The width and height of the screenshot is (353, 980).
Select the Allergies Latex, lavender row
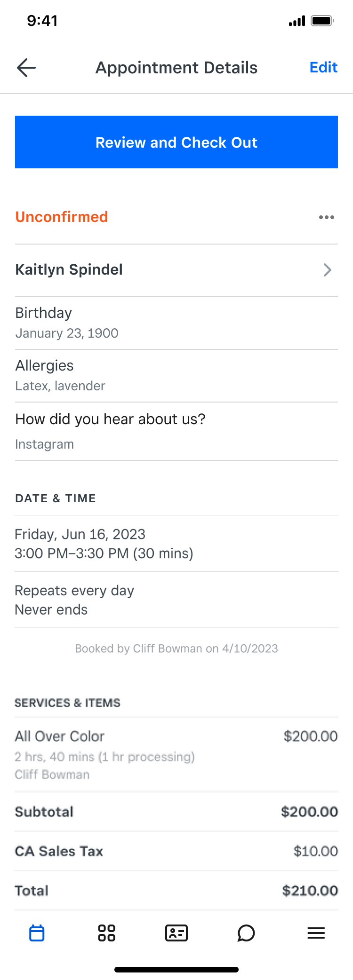pos(176,376)
